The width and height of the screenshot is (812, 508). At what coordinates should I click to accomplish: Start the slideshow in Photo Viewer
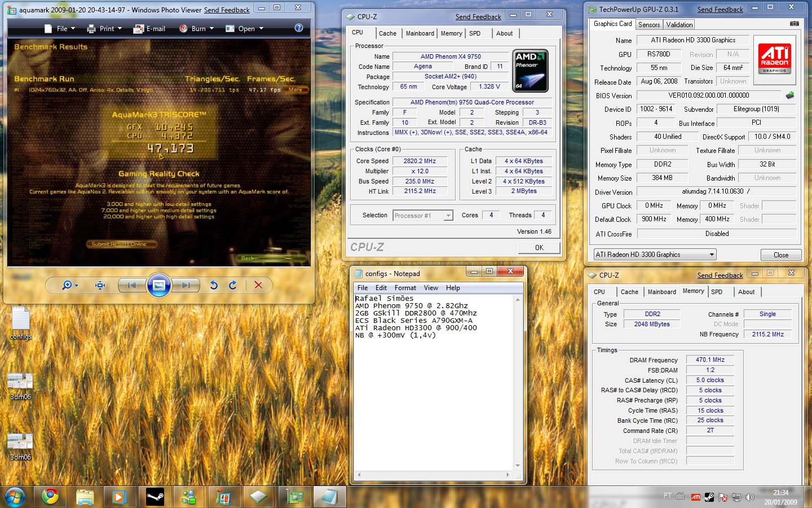[x=159, y=286]
